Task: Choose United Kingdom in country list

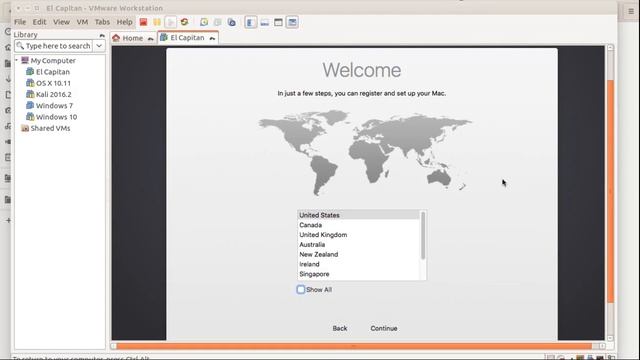Action: [x=358, y=235]
